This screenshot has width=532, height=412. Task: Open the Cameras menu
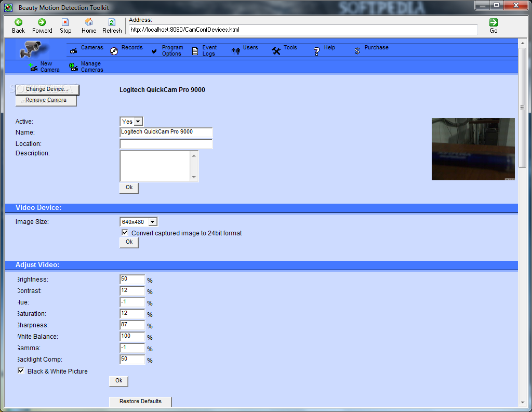(x=92, y=47)
